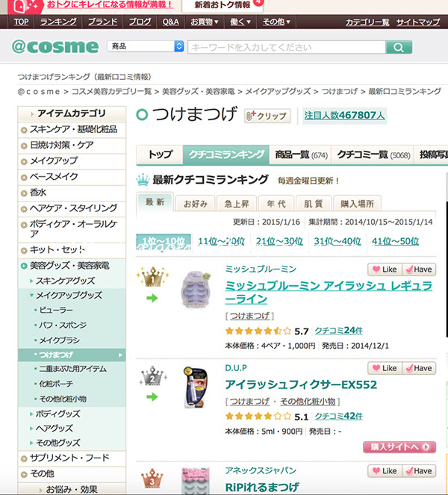This screenshot has height=495, width=448.
Task: Select パフ・スポンジ in sidebar
Action: click(x=63, y=325)
